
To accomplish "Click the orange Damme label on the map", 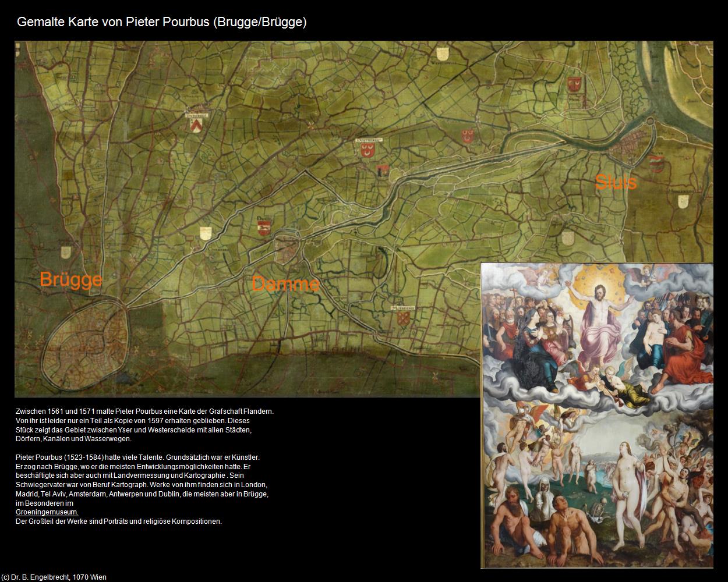I will (285, 284).
